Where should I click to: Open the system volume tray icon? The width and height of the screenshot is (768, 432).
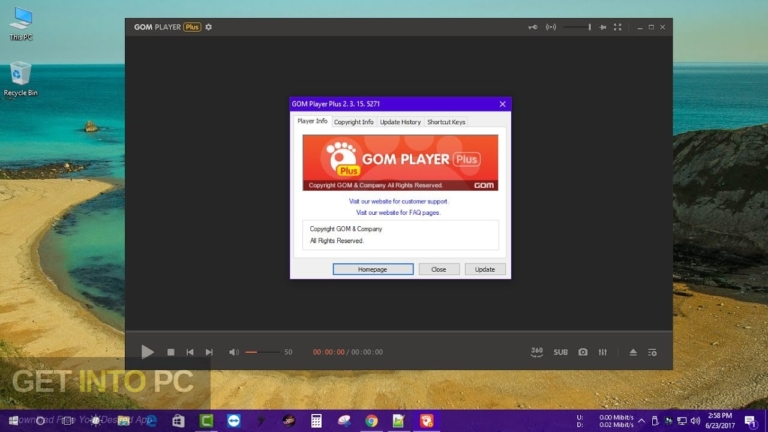[695, 421]
